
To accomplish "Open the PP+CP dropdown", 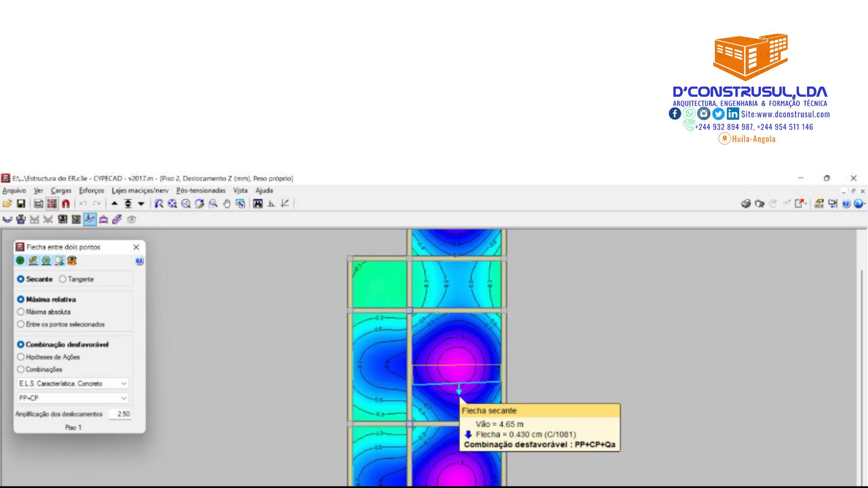I will point(73,398).
